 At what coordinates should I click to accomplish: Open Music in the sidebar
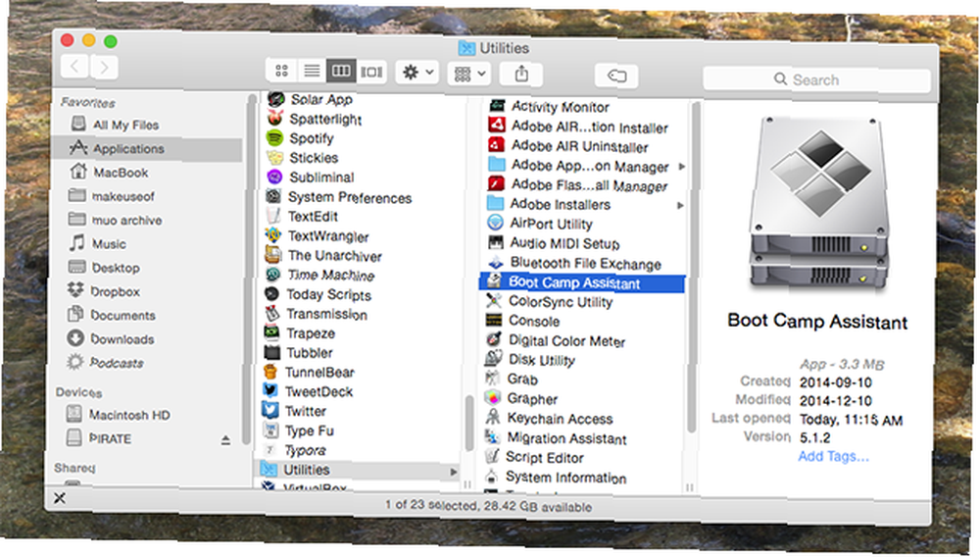click(x=109, y=244)
